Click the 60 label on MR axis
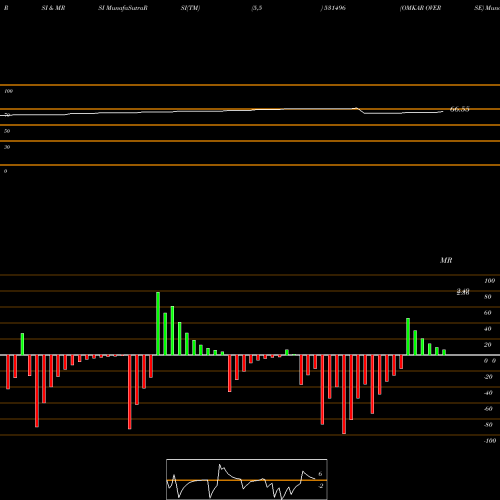This screenshot has width=500, height=500. 488,313
